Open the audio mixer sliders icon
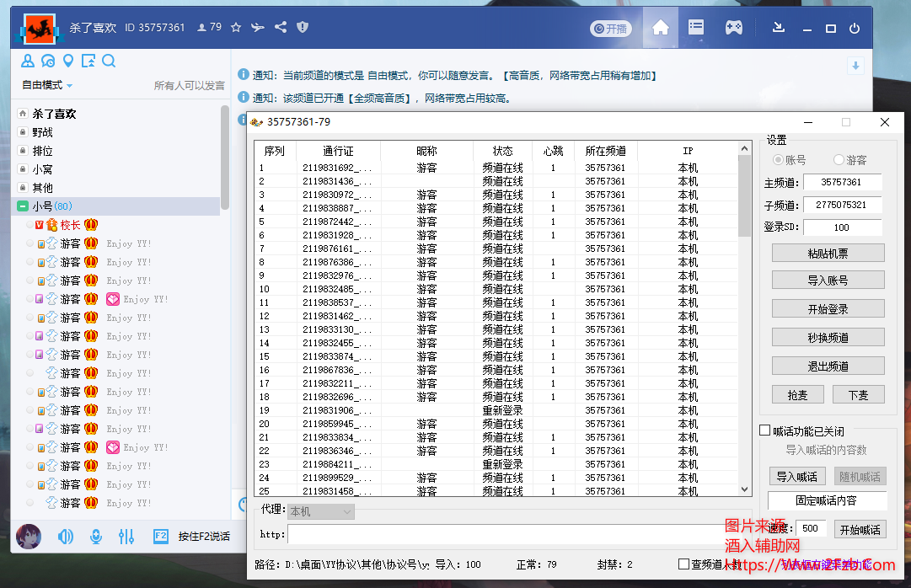The image size is (911, 588). click(x=126, y=536)
